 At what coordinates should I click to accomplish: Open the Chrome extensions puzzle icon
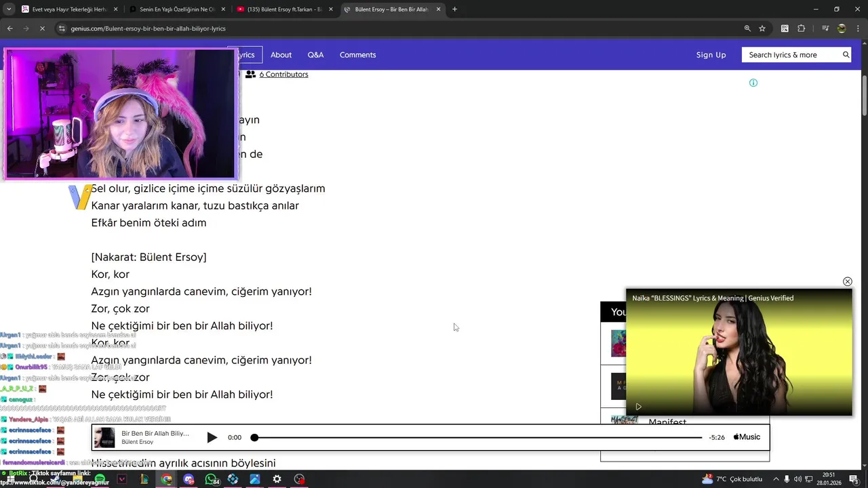(x=801, y=28)
